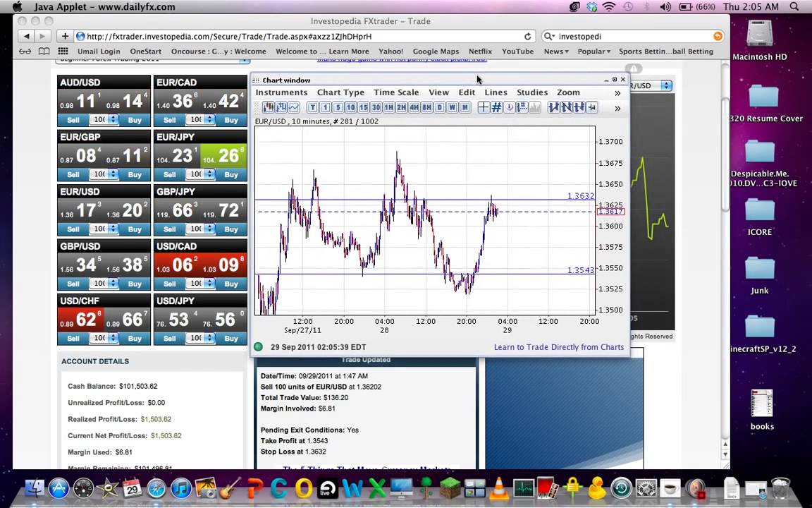The height and width of the screenshot is (508, 812).
Task: Open the bookmarks book icon
Action: [x=44, y=52]
